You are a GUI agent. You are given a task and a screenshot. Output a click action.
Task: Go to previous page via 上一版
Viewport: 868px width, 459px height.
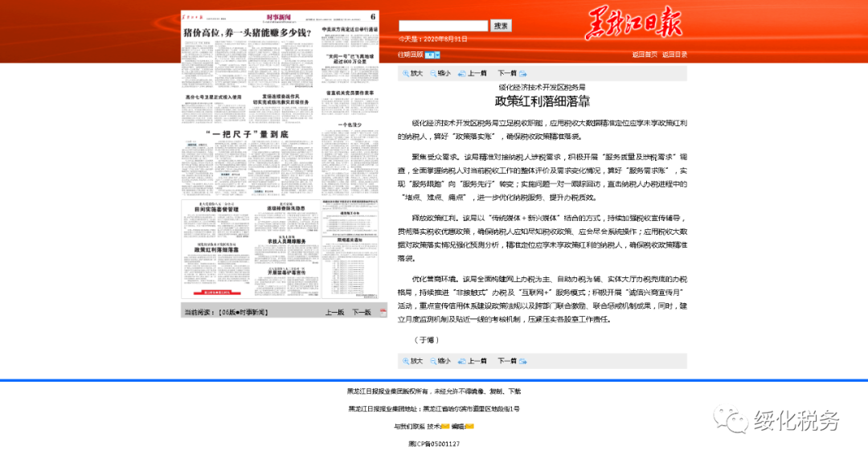tap(334, 313)
